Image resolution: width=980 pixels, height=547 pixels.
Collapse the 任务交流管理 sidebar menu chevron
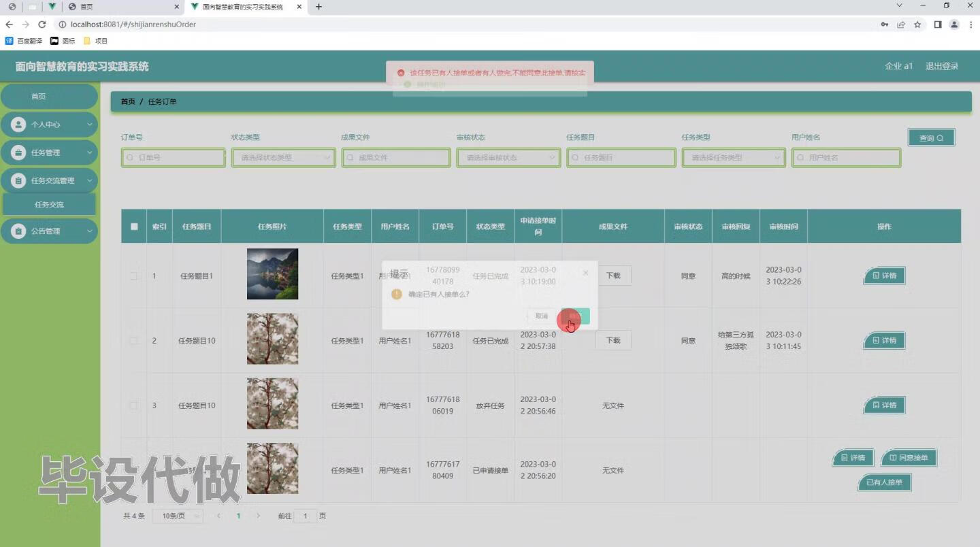pyautogui.click(x=89, y=180)
